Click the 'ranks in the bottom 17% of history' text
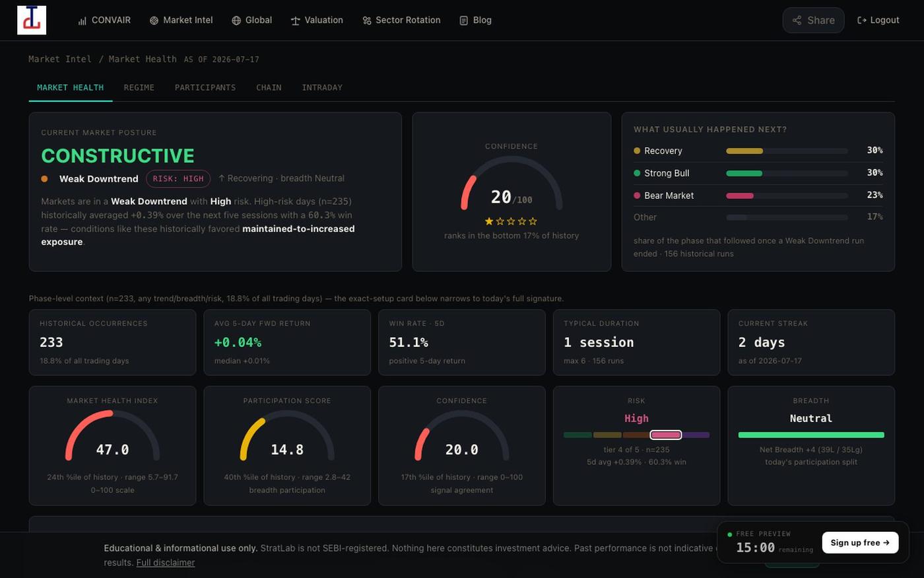The image size is (924, 578). pos(511,236)
